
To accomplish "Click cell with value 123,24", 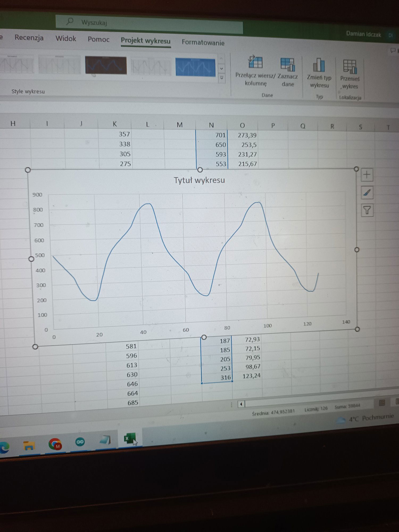I will tap(247, 376).
